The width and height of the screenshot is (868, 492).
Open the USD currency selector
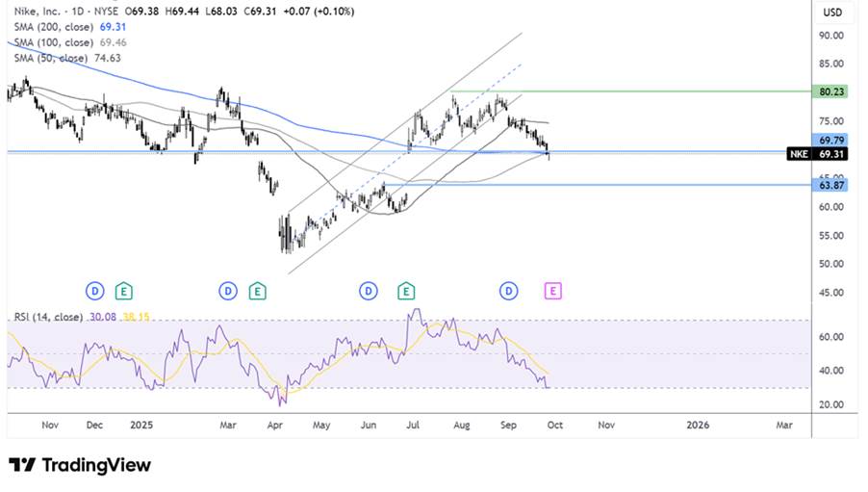(832, 13)
